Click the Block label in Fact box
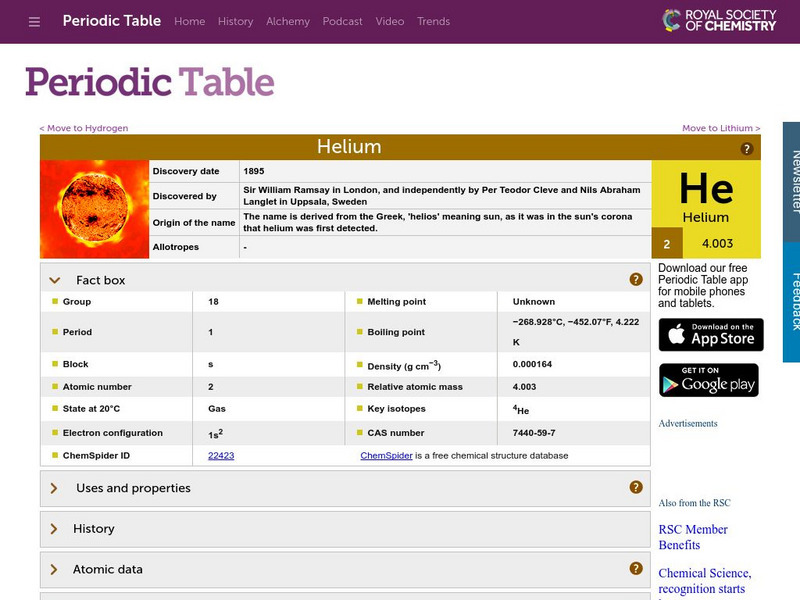 [76, 364]
